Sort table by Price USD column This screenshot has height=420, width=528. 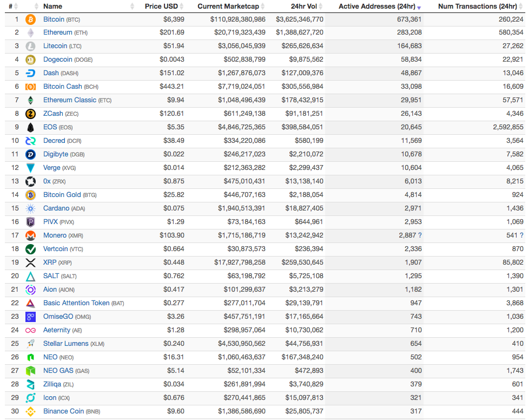(164, 6)
